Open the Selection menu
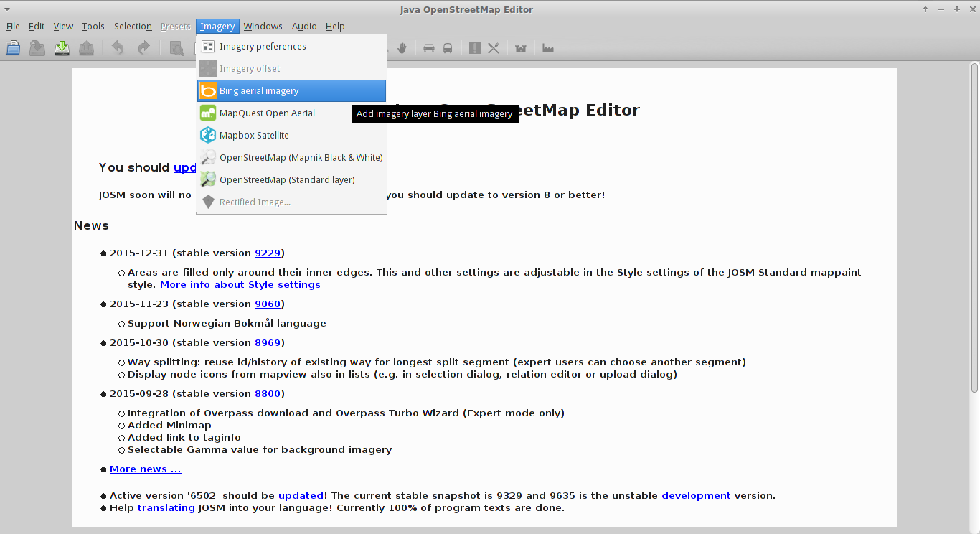This screenshot has height=534, width=980. [133, 26]
